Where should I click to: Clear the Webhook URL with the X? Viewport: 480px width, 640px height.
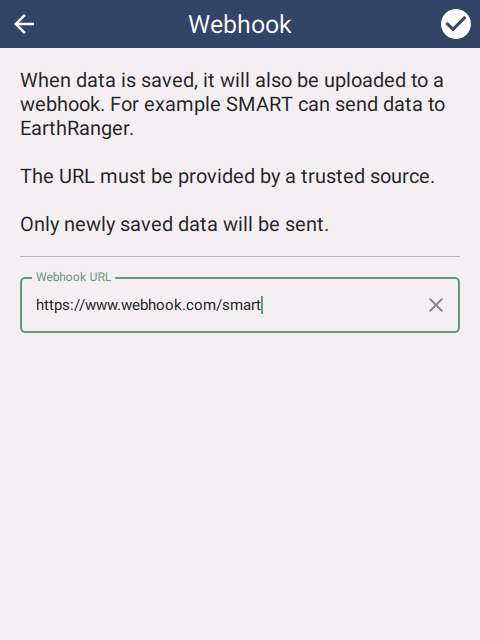click(436, 305)
